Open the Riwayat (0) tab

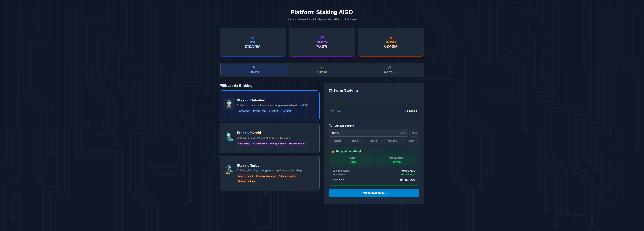(389, 70)
